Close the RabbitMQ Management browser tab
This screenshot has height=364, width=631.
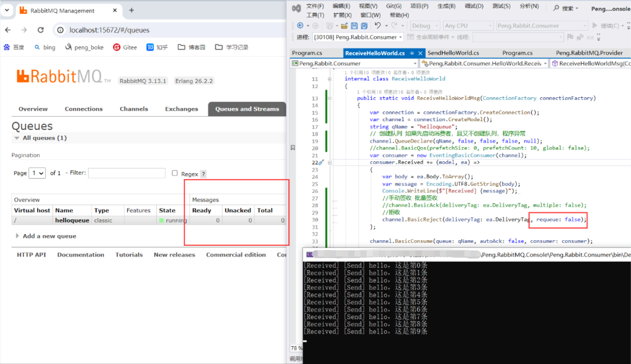coord(115,10)
